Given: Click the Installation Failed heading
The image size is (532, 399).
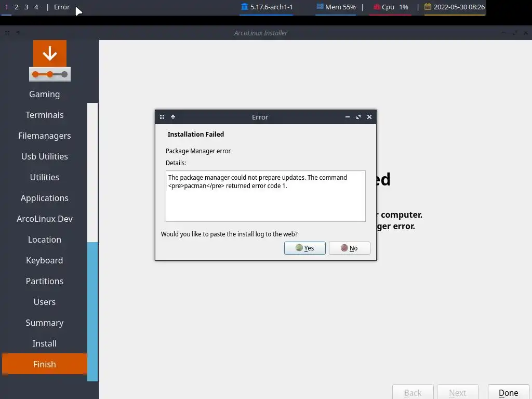Looking at the screenshot, I should coord(196,135).
